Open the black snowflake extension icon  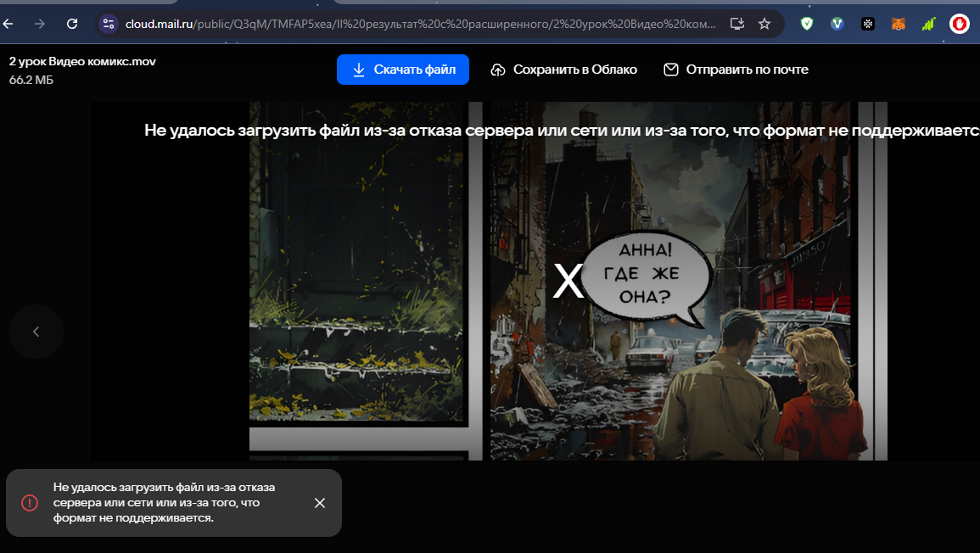tap(867, 24)
